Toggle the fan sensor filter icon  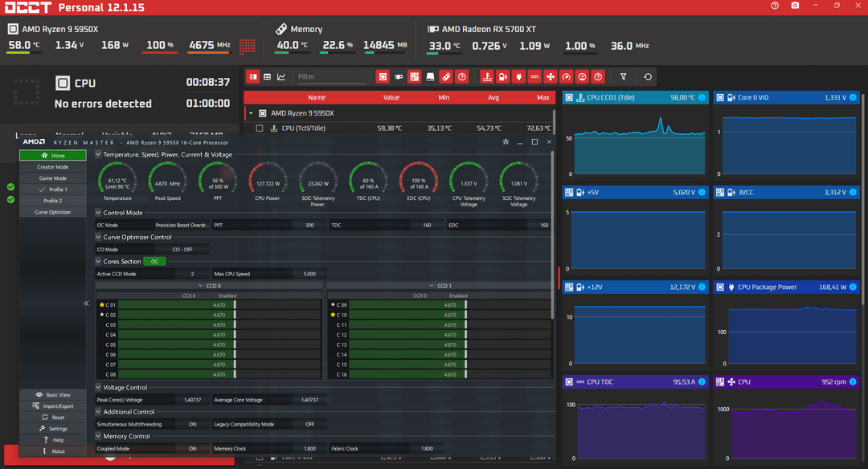point(551,77)
